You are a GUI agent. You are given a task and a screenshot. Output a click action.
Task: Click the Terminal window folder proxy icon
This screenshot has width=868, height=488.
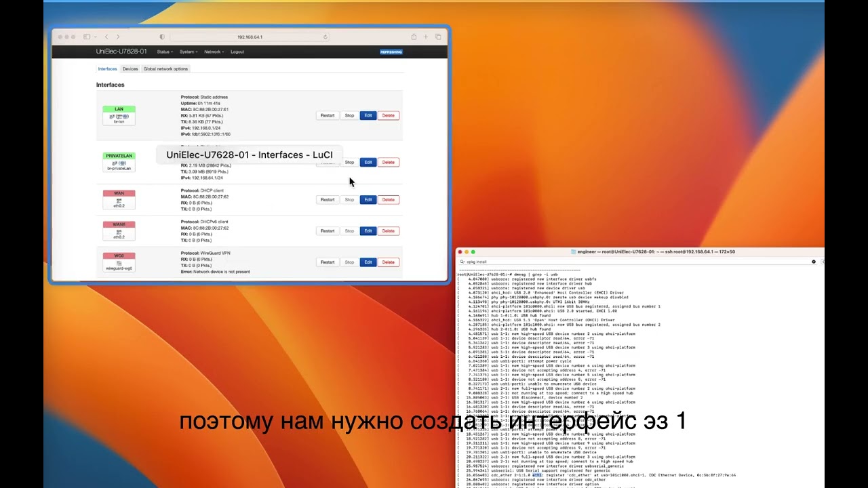click(574, 251)
